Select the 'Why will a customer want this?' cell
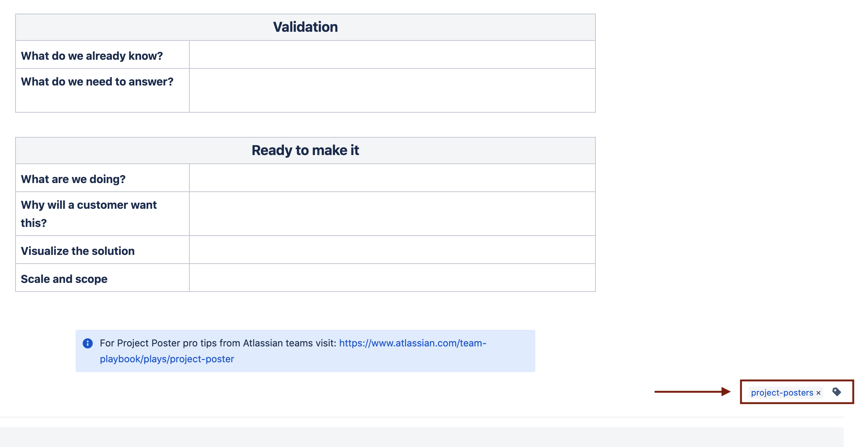The height and width of the screenshot is (447, 868). [88, 214]
